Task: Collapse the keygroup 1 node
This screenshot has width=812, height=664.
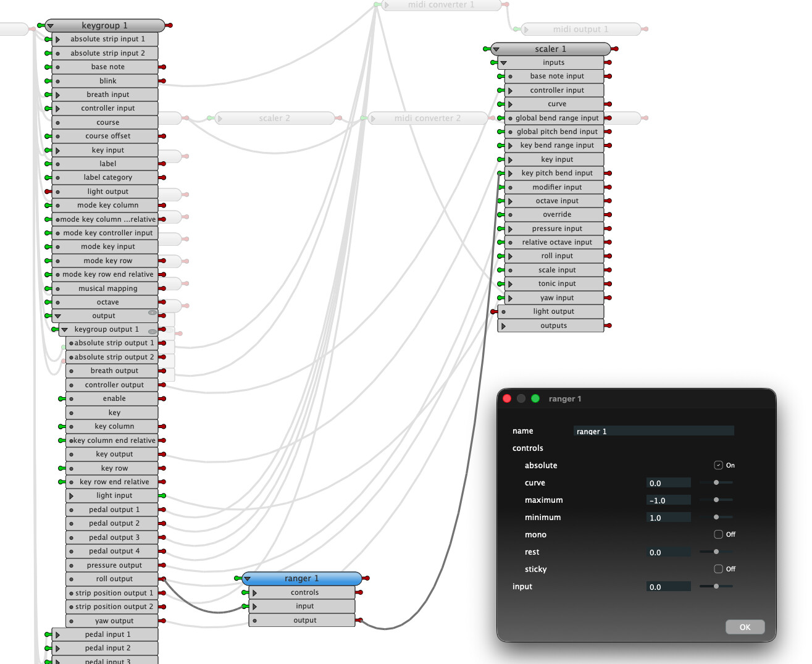Action: click(x=51, y=26)
